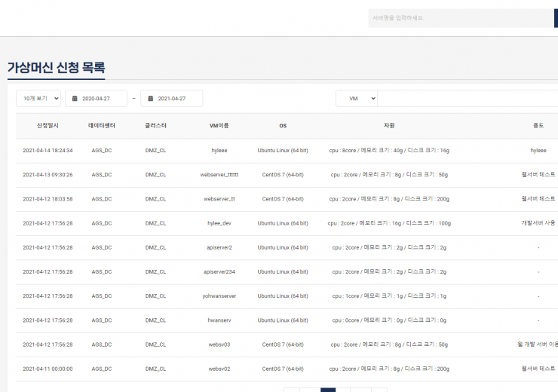Select the webserver_tttttt VM entry
This screenshot has height=392, width=558.
pos(219,175)
